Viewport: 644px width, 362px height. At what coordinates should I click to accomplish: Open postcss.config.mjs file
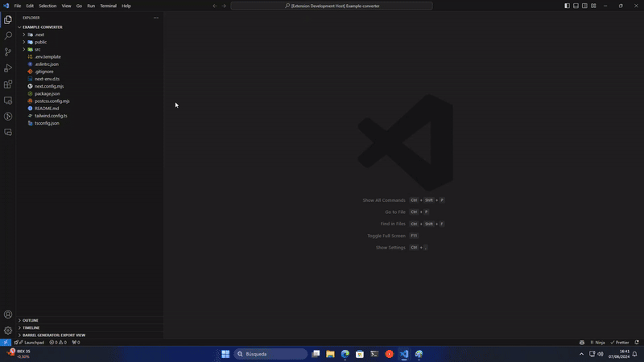click(x=52, y=101)
